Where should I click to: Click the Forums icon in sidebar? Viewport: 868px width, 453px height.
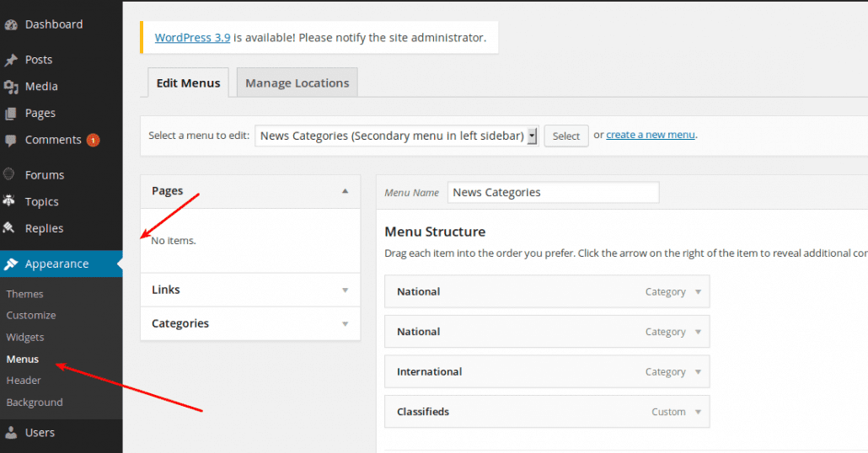coord(9,175)
